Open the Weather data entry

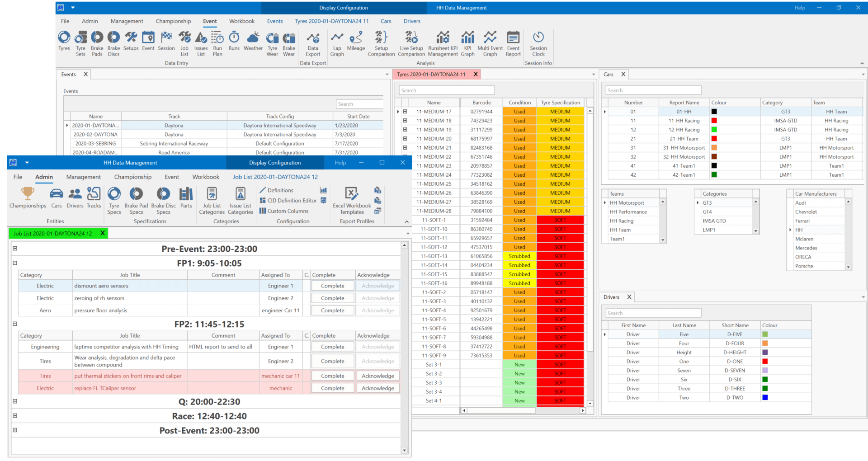pyautogui.click(x=253, y=41)
